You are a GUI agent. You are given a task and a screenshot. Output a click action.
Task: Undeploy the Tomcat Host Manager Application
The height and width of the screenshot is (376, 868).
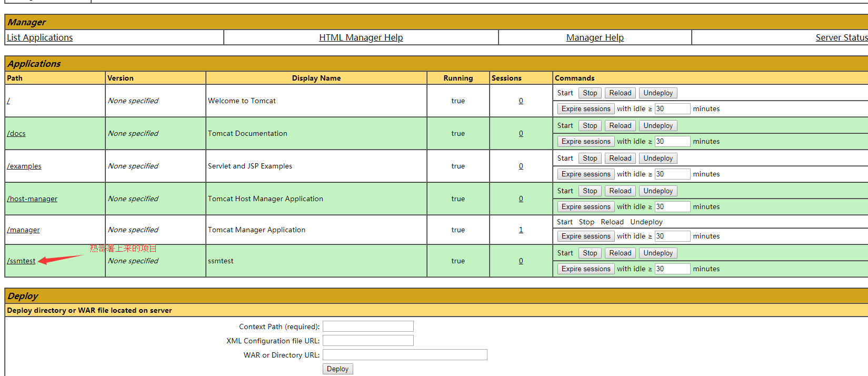[x=658, y=191]
